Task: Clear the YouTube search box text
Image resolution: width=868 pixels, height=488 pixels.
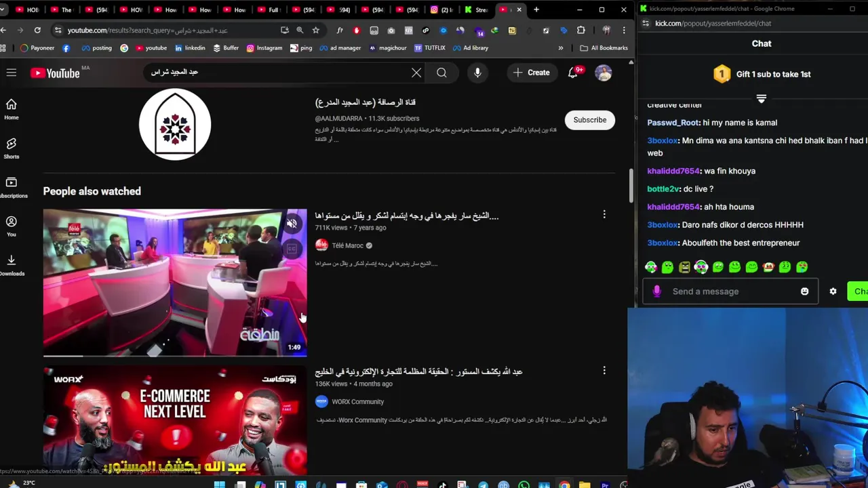Action: click(x=416, y=73)
